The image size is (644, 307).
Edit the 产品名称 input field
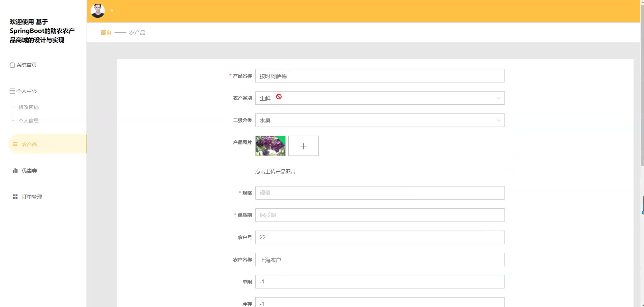380,76
